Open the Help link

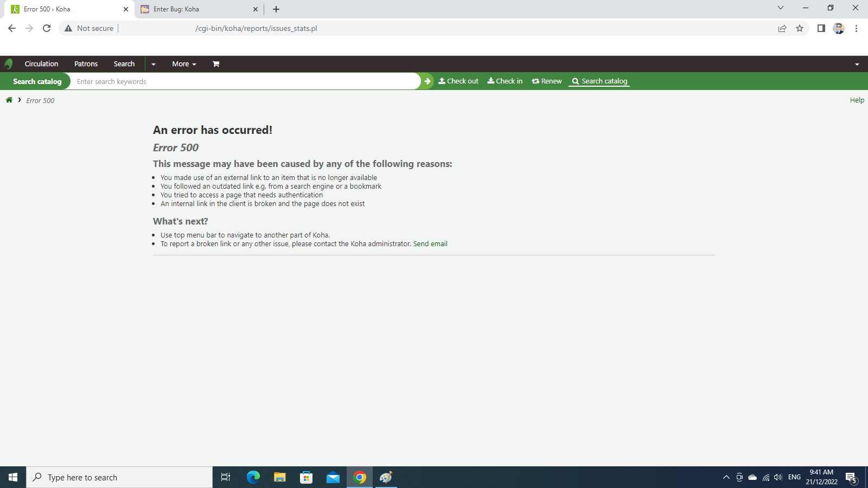click(x=857, y=100)
